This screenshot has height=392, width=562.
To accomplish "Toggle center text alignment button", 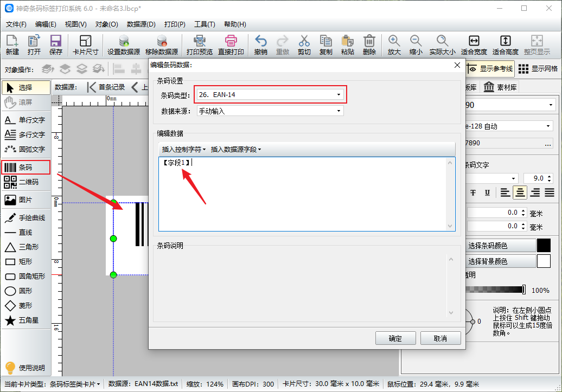I will 520,192.
